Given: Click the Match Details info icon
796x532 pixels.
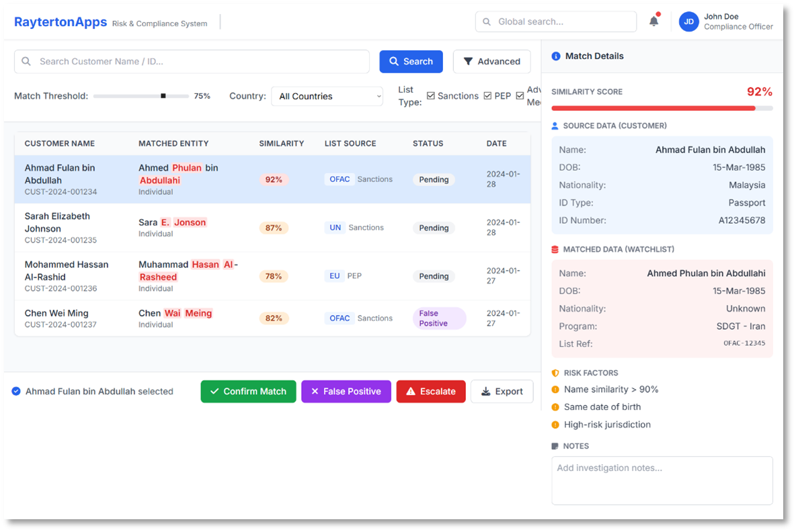Looking at the screenshot, I should (556, 56).
